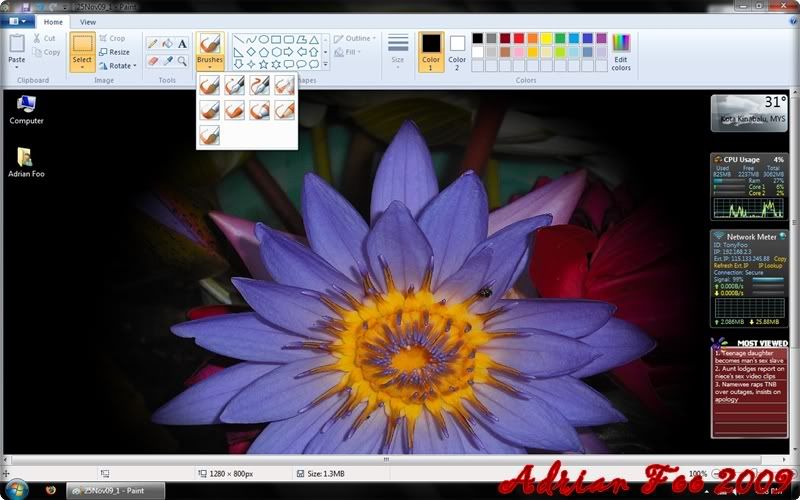Image resolution: width=800 pixels, height=500 pixels.
Task: Select the Oval callout shape
Action: point(302,64)
